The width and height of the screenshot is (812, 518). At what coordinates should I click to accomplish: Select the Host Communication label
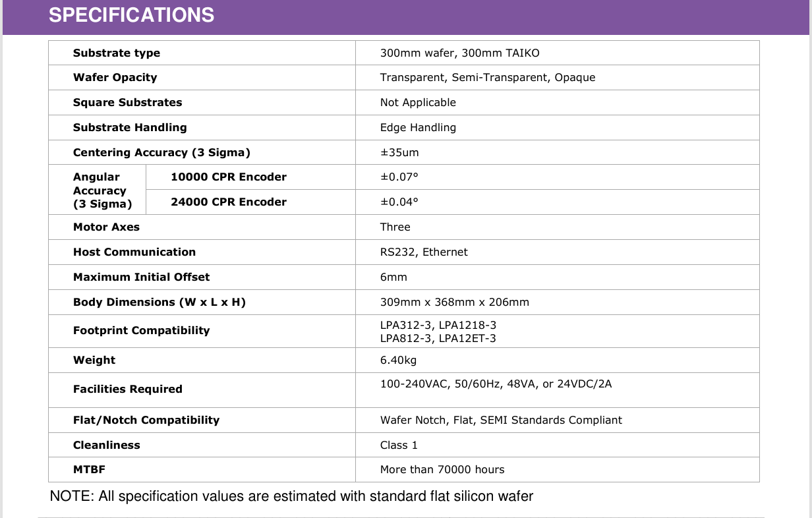coord(134,252)
